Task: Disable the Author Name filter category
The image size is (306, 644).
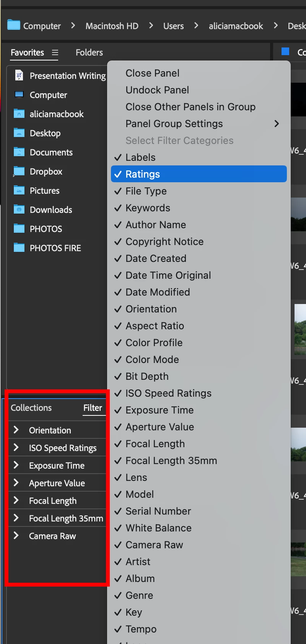Action: point(199,225)
